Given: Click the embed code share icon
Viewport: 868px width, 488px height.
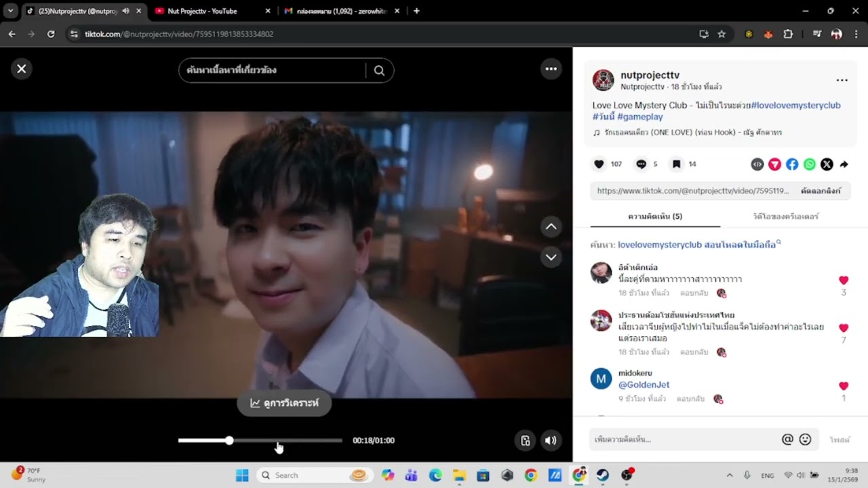Looking at the screenshot, I should pos(757,164).
